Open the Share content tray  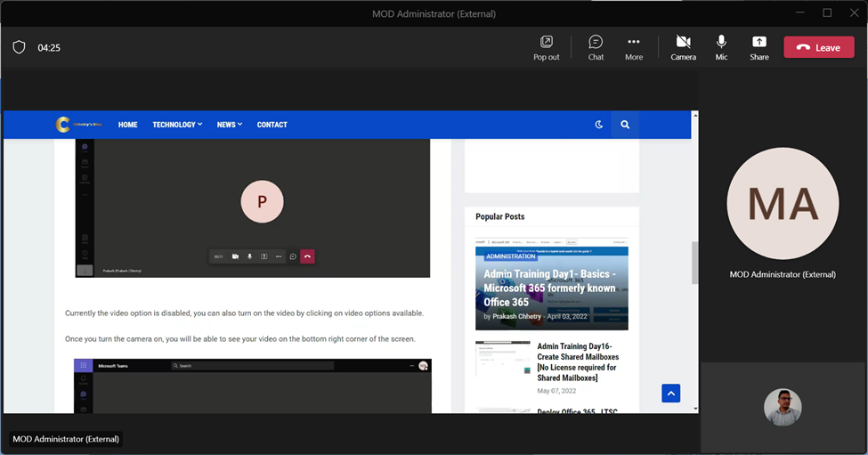pos(759,47)
